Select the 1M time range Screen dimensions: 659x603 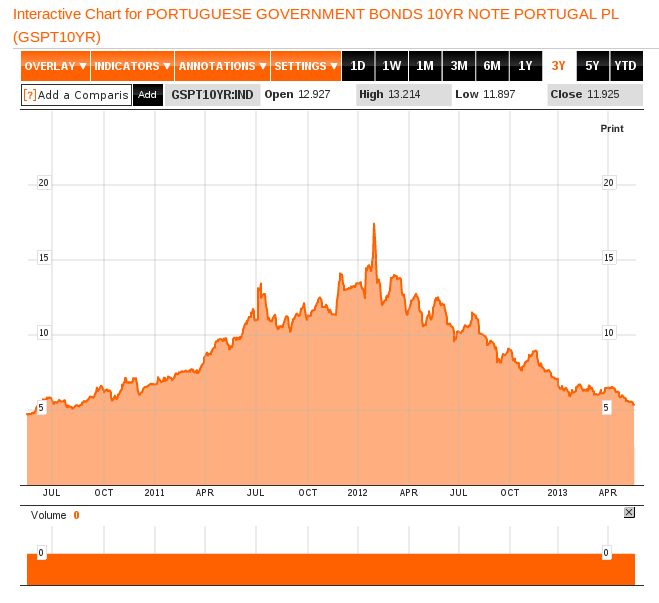click(x=425, y=66)
